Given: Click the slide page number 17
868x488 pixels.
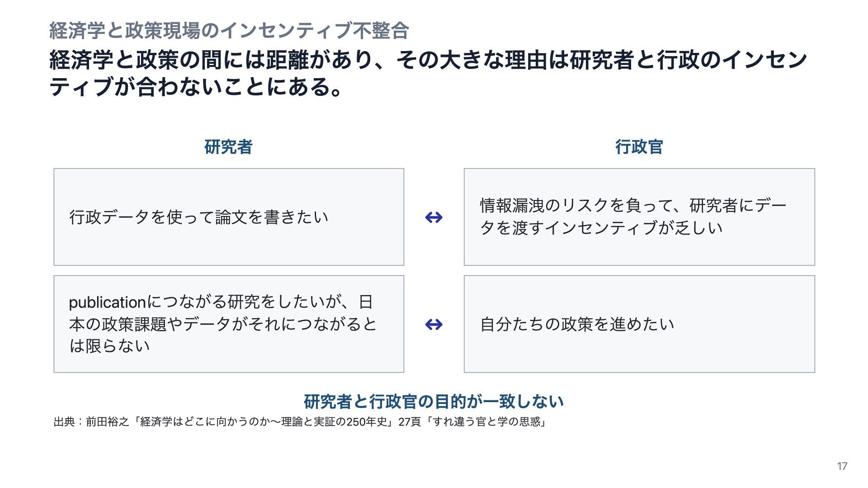Looking at the screenshot, I should (x=842, y=466).
